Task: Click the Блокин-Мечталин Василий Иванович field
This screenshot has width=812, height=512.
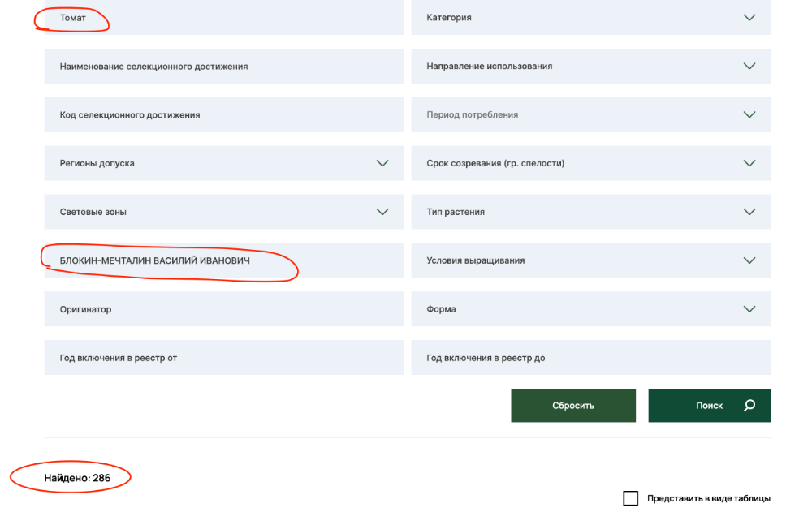Action: pyautogui.click(x=223, y=260)
